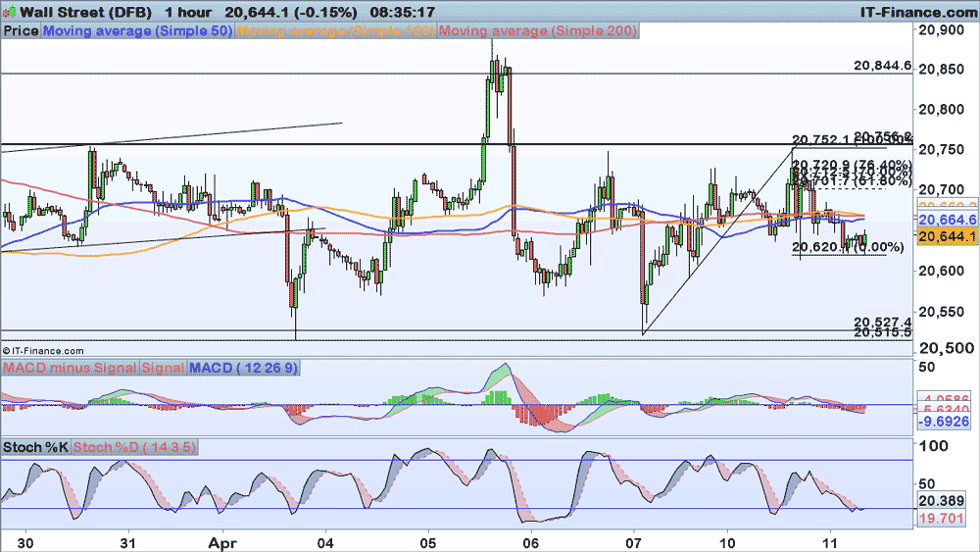The height and width of the screenshot is (552, 980).
Task: Select Moving average (Simple 100) legend label
Action: pyautogui.click(x=335, y=30)
